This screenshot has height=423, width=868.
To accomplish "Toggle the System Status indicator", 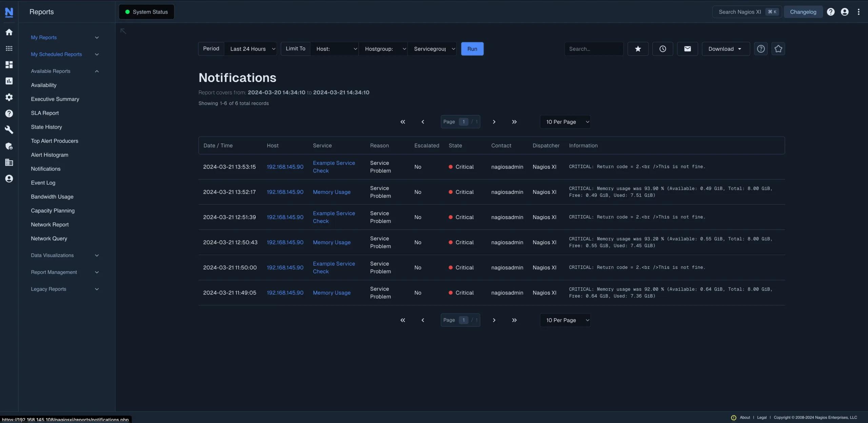I will [146, 12].
